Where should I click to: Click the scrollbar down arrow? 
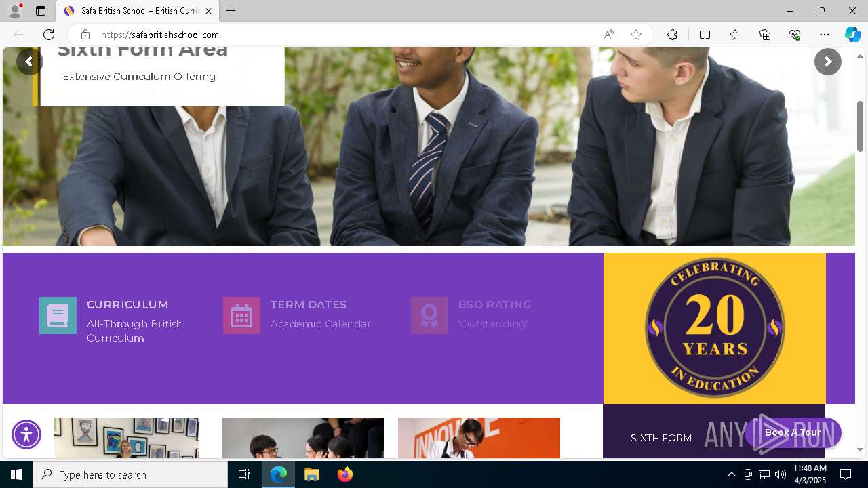click(x=860, y=449)
